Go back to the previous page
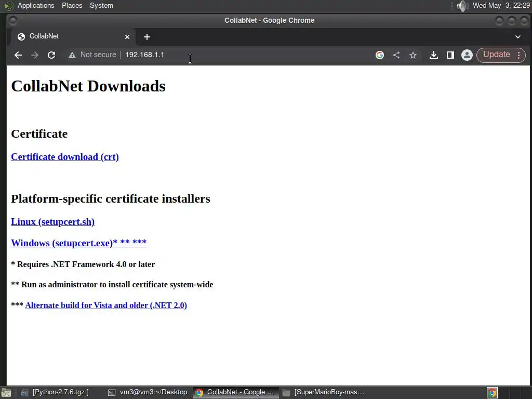This screenshot has height=399, width=532. [18, 55]
